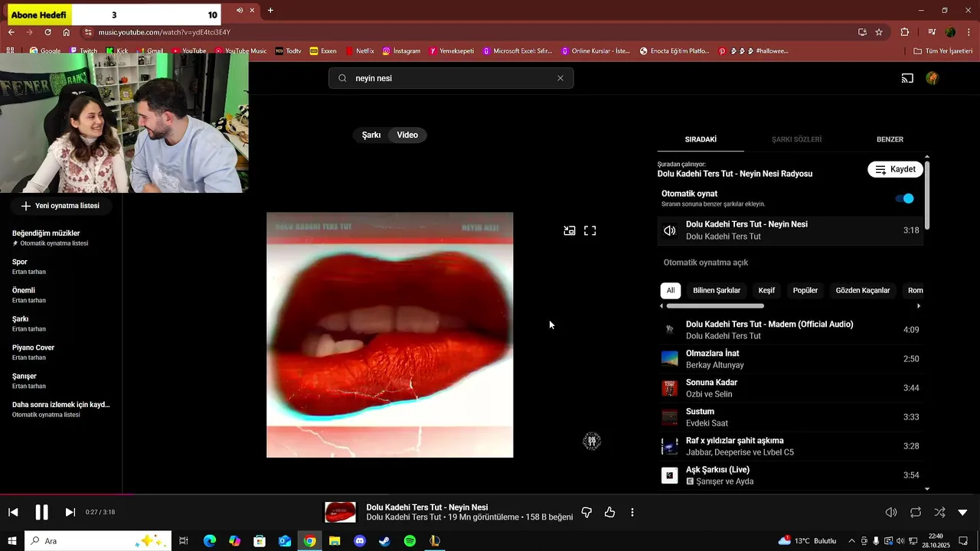Click the player volume speaker icon

coord(891,512)
